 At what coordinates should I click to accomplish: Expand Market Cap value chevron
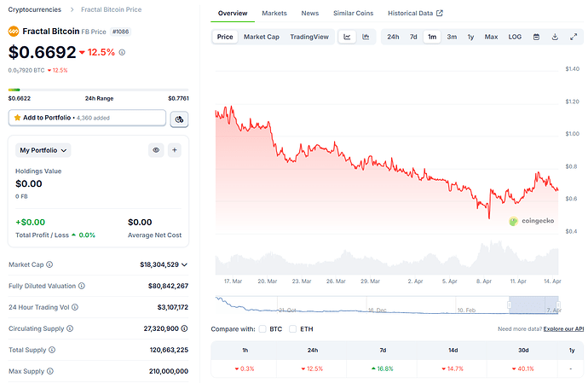pyautogui.click(x=185, y=264)
